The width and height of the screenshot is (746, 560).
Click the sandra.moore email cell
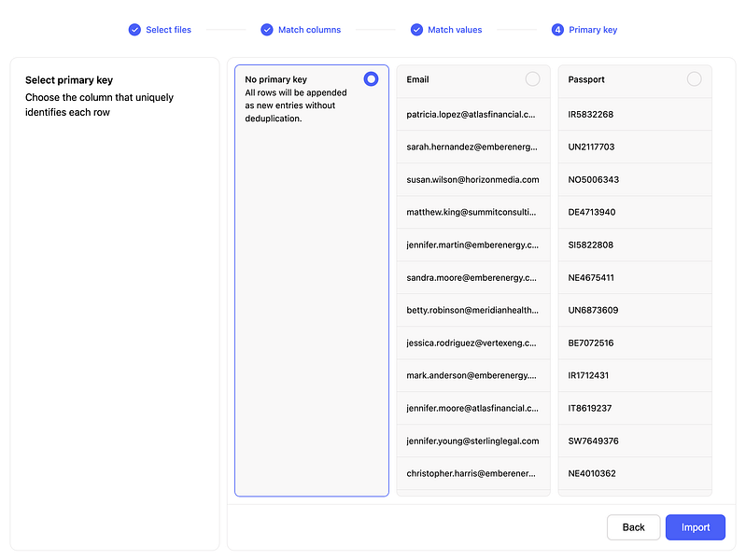coord(473,277)
